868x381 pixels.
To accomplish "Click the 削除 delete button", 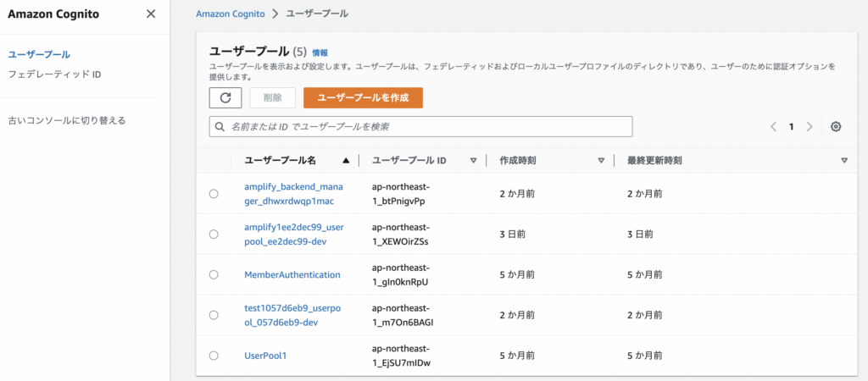I will tap(272, 98).
